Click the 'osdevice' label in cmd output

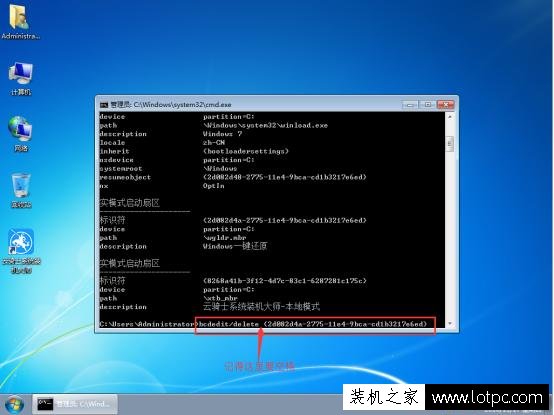117,160
